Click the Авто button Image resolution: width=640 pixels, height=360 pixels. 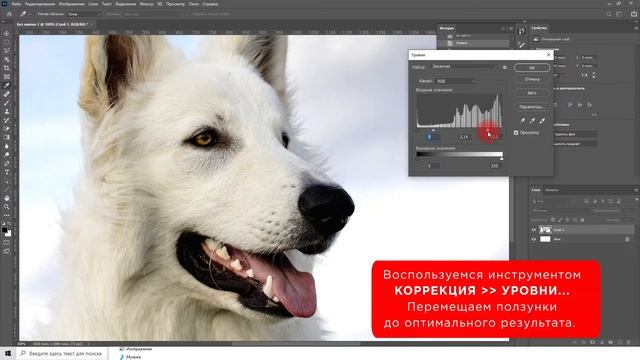point(532,93)
